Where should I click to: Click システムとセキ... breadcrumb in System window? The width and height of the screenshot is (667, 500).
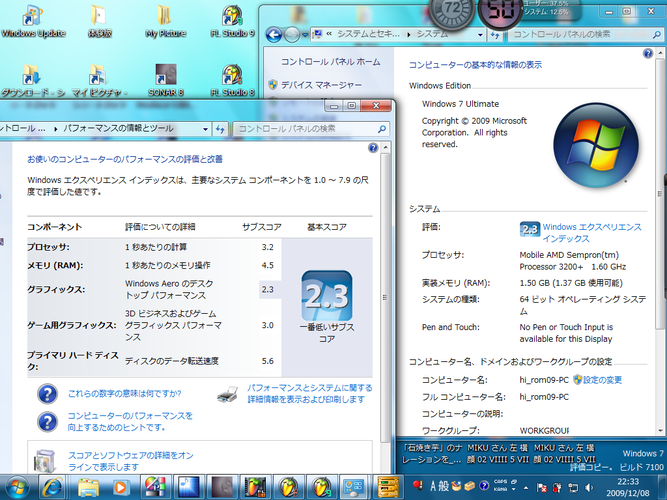(x=368, y=34)
